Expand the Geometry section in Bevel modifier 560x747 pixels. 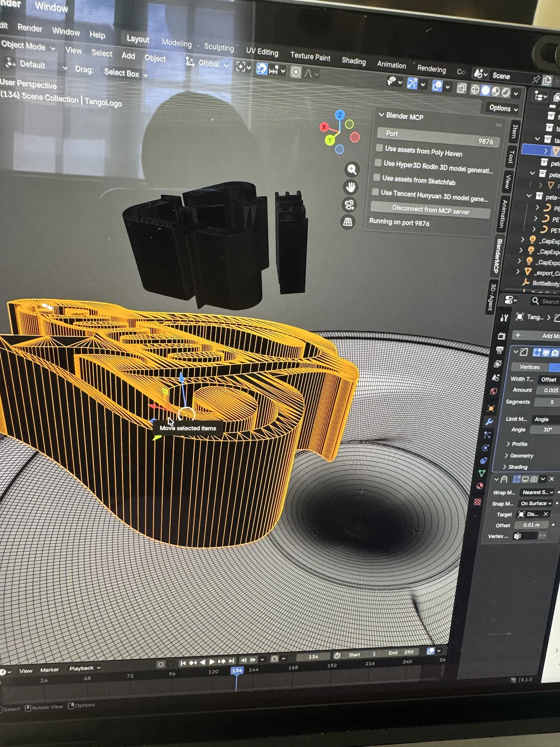(521, 455)
